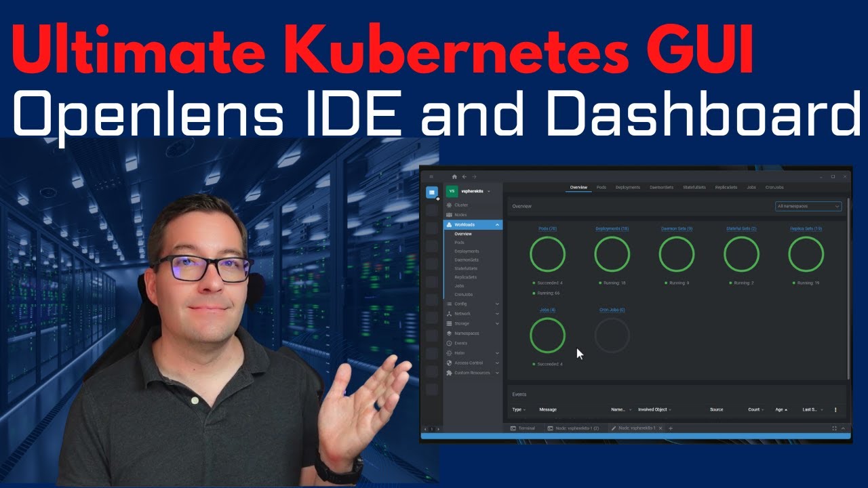Open the Replica Sets (19) link

806,228
